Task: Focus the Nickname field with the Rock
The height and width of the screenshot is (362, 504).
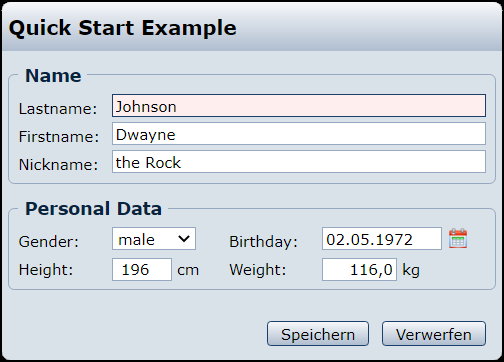Action: point(299,162)
